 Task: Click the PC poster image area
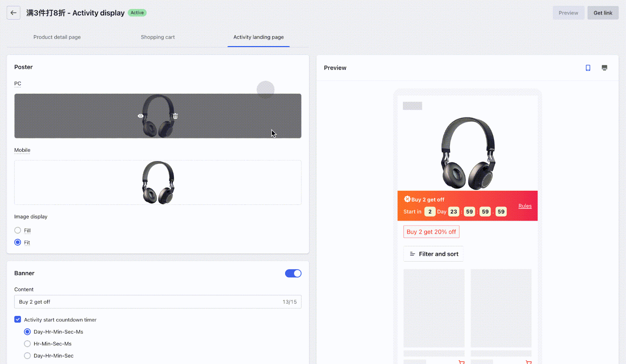(158, 116)
